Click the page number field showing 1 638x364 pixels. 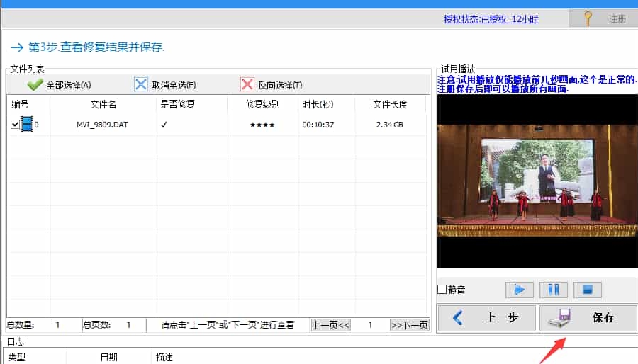pos(370,325)
